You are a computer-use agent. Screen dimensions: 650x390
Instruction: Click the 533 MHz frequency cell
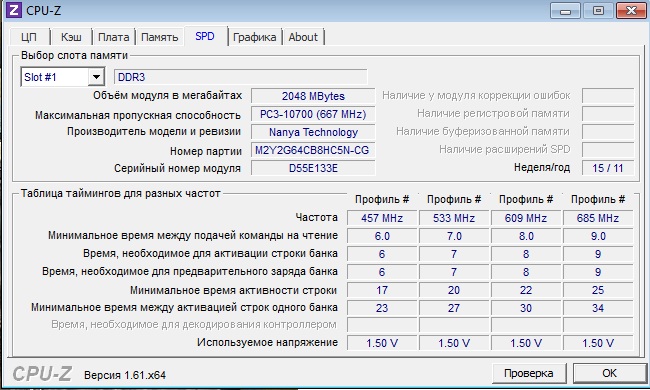(454, 218)
